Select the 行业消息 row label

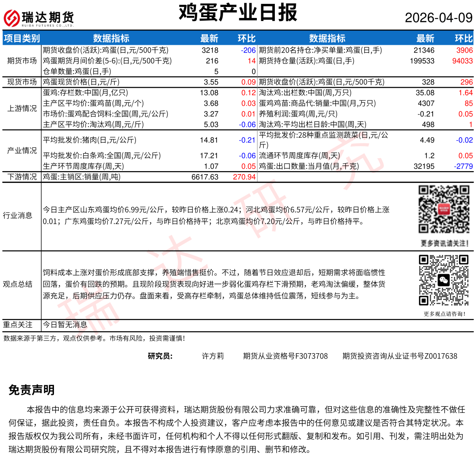tap(18, 215)
